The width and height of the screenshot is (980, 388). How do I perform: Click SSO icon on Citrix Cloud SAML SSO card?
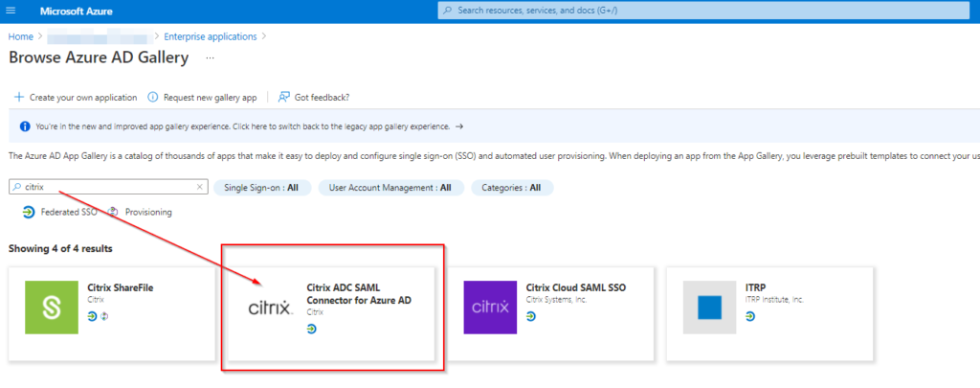click(531, 316)
